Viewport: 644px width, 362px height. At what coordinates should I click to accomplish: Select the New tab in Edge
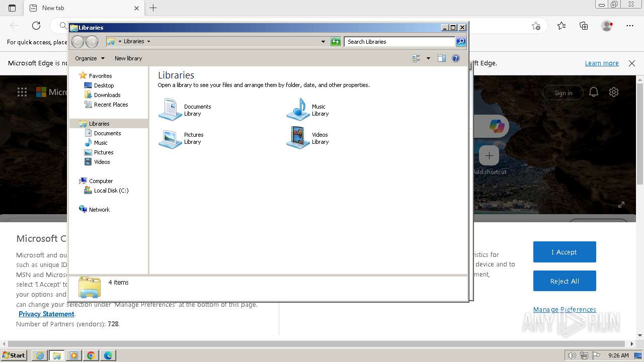click(x=85, y=8)
